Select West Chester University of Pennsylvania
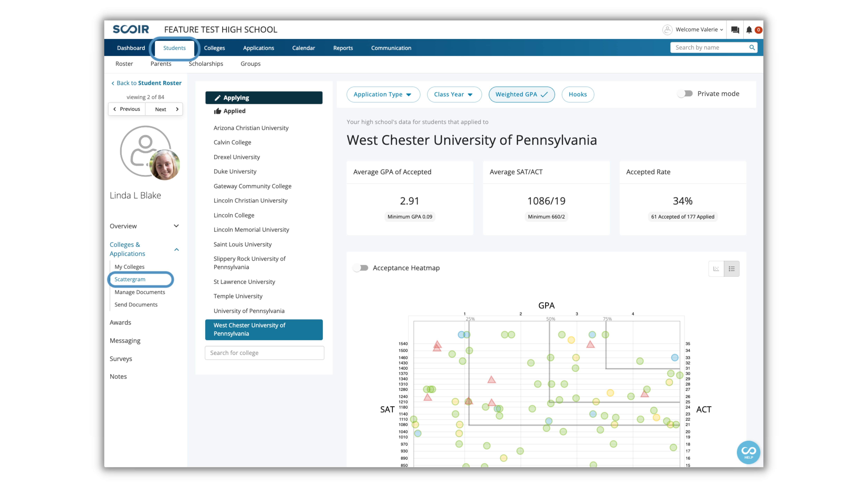 (264, 329)
